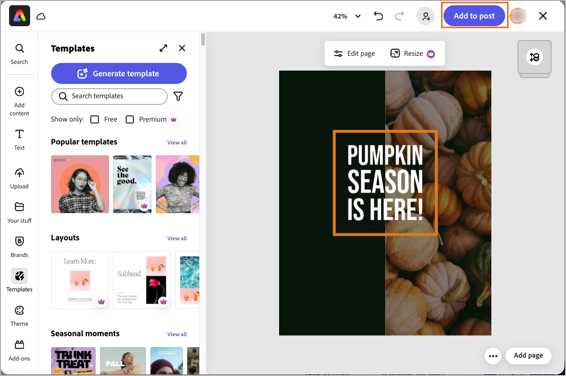The image size is (566, 376).
Task: Select the Templates sidebar item
Action: (x=19, y=280)
